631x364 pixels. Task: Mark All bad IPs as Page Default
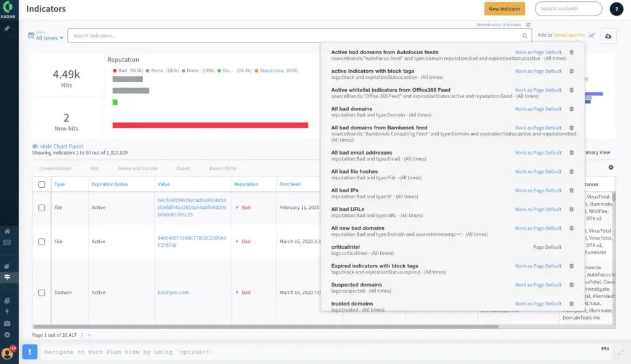click(538, 190)
